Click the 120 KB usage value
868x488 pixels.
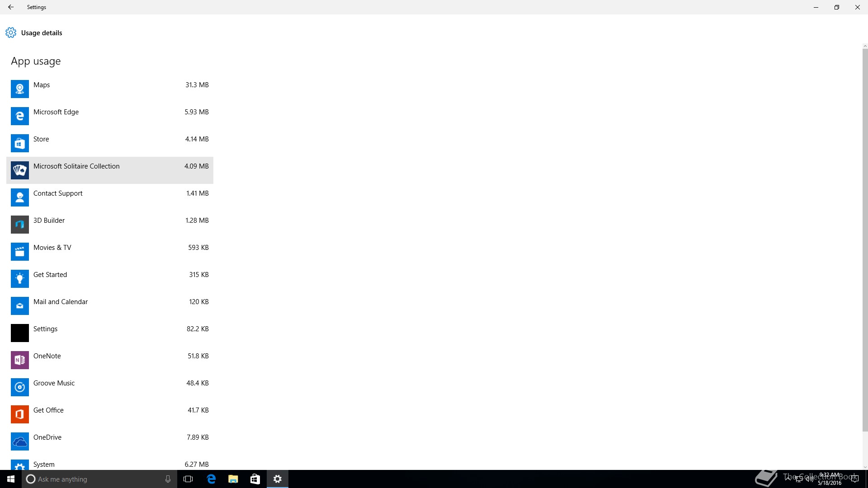click(199, 302)
